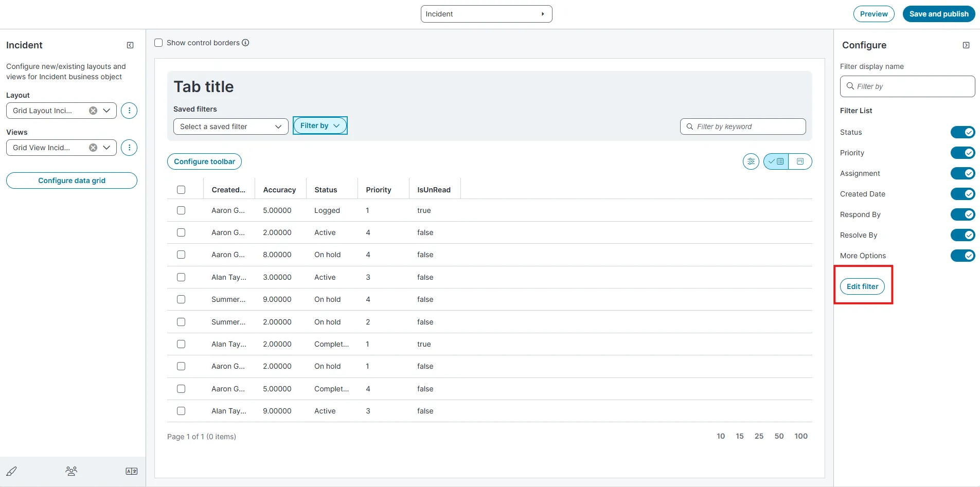
Task: Click the IsUnRead column header
Action: [434, 190]
